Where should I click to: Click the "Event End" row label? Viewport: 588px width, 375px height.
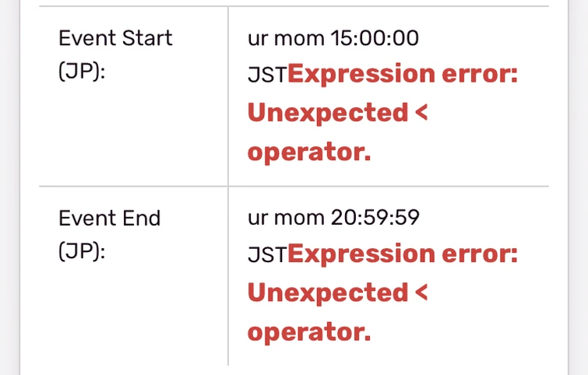point(109,218)
